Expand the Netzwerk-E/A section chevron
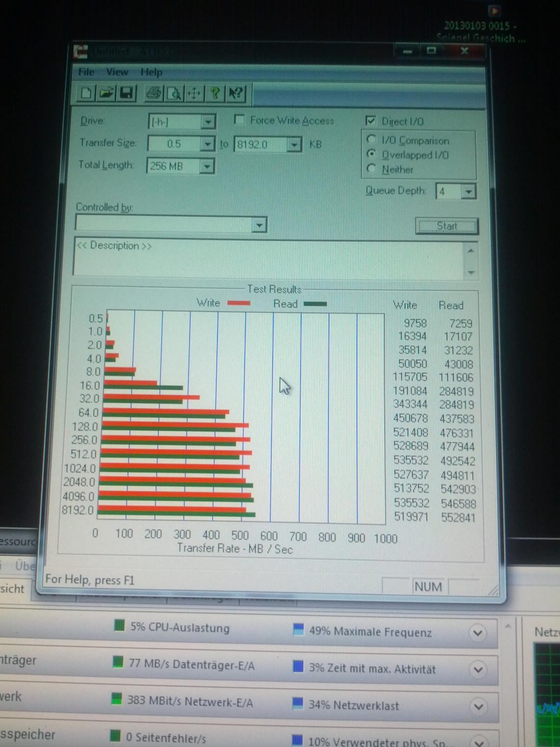The height and width of the screenshot is (747, 560). point(478,707)
